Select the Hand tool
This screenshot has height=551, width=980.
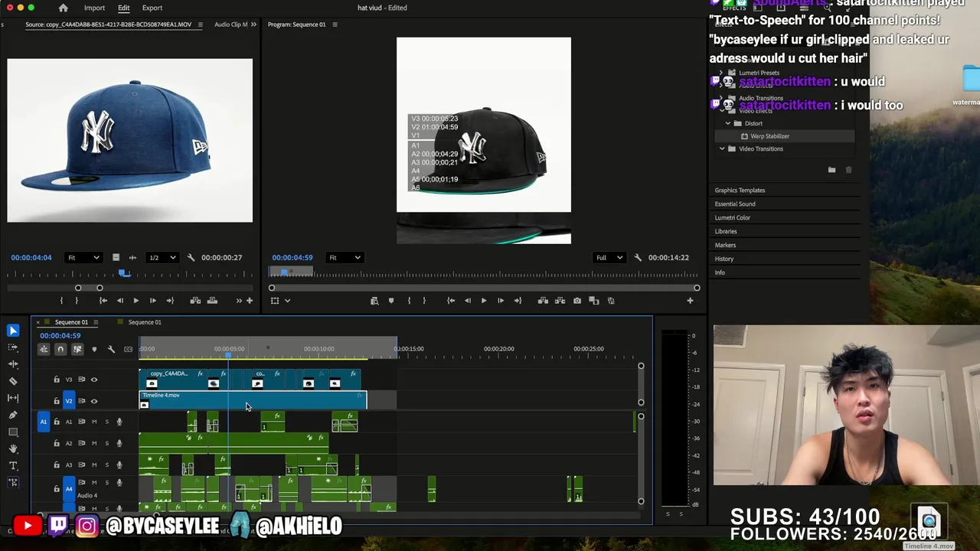13,448
